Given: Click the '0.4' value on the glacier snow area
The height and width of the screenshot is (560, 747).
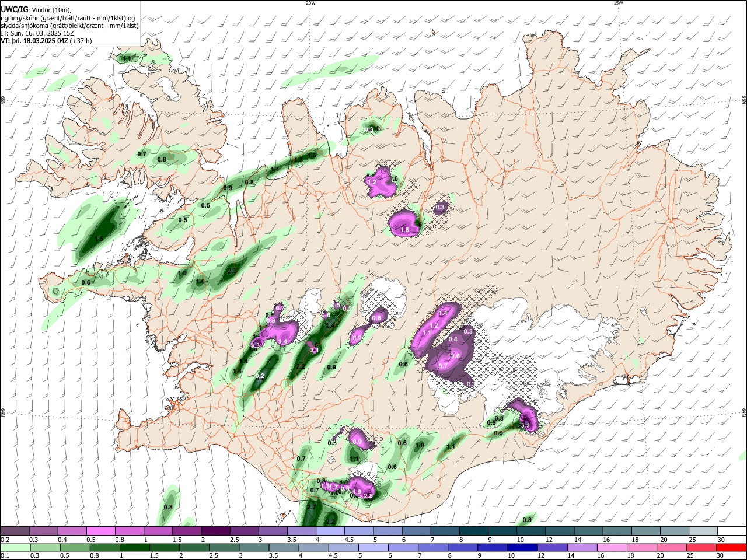Looking at the screenshot, I should (453, 339).
